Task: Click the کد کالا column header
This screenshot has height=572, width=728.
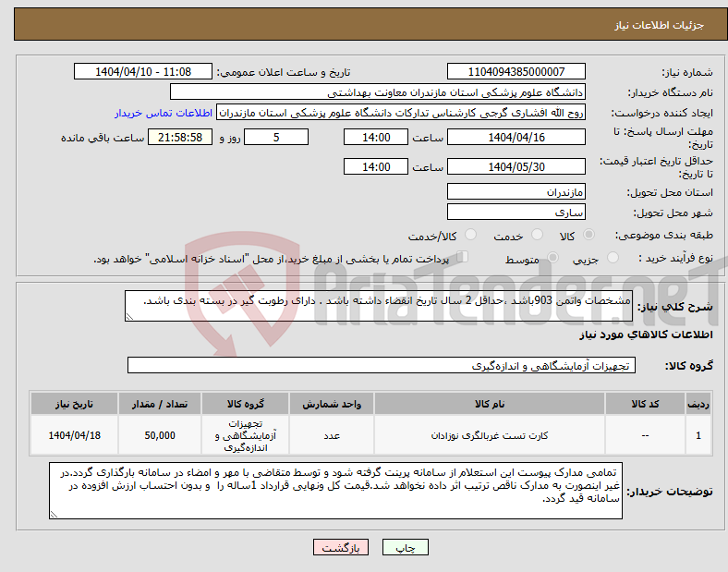Action: tap(645, 404)
